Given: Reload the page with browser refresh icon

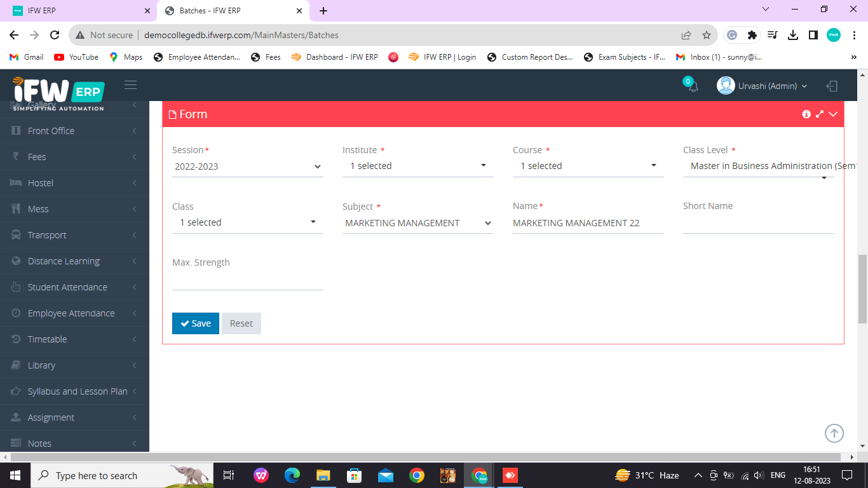Looking at the screenshot, I should [x=55, y=35].
